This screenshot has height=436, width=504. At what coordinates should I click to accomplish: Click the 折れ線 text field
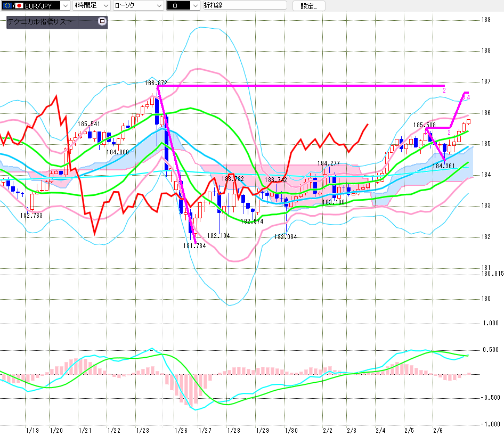tap(244, 6)
